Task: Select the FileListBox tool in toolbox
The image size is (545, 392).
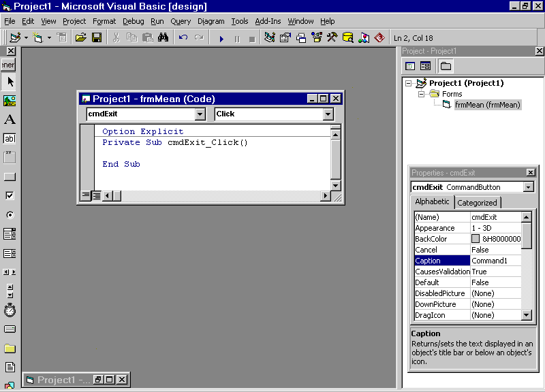Action: tap(10, 367)
